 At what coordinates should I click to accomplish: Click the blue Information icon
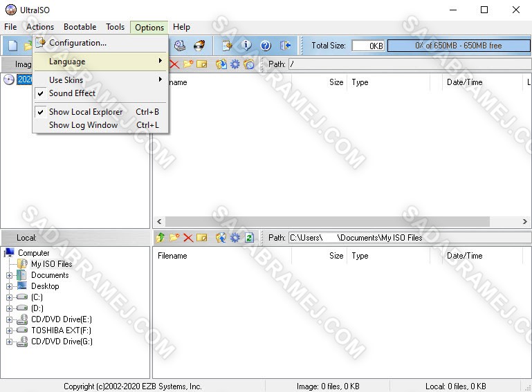coord(246,46)
